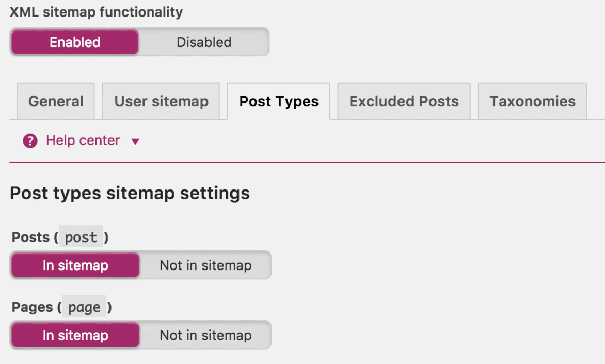
Task: Go to the Excluded Posts tab
Action: click(x=404, y=101)
